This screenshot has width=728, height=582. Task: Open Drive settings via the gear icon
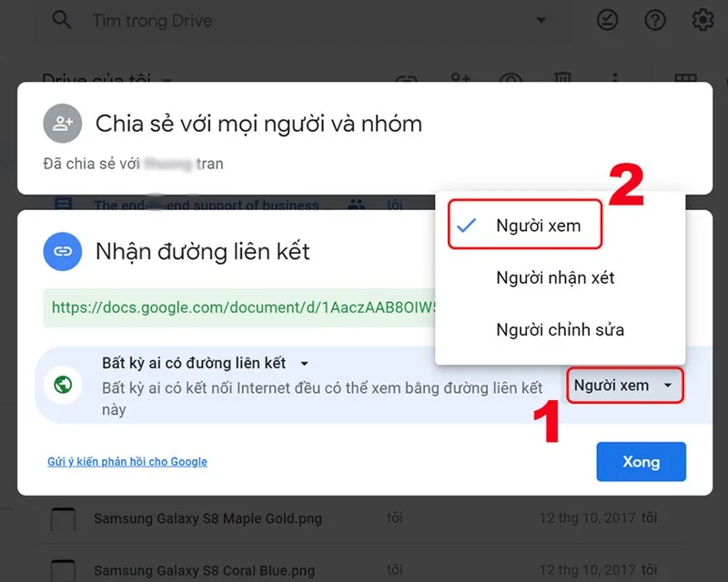point(702,19)
